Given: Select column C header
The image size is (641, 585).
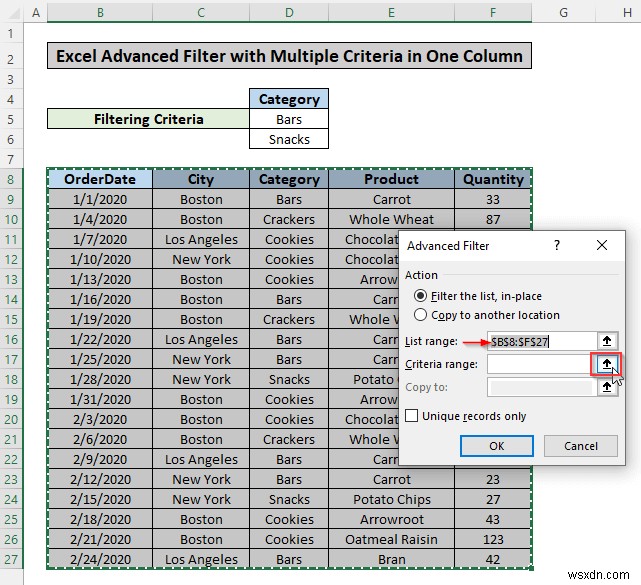Looking at the screenshot, I should click(201, 12).
